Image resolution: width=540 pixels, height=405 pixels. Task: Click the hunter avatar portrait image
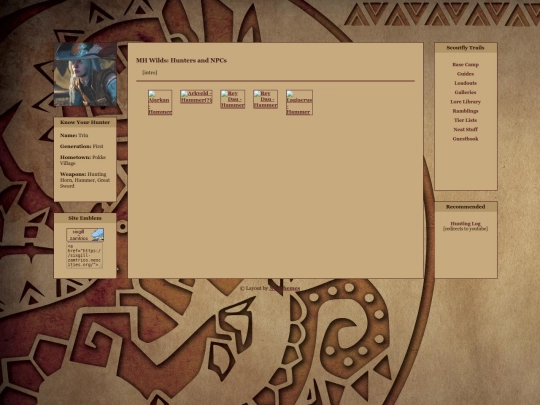pyautogui.click(x=85, y=74)
